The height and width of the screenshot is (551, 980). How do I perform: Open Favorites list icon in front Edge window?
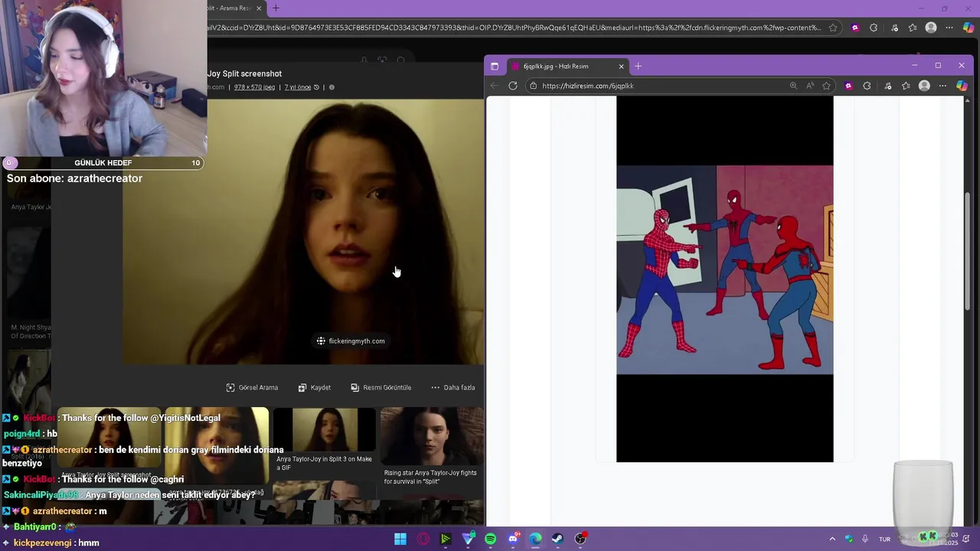click(906, 86)
